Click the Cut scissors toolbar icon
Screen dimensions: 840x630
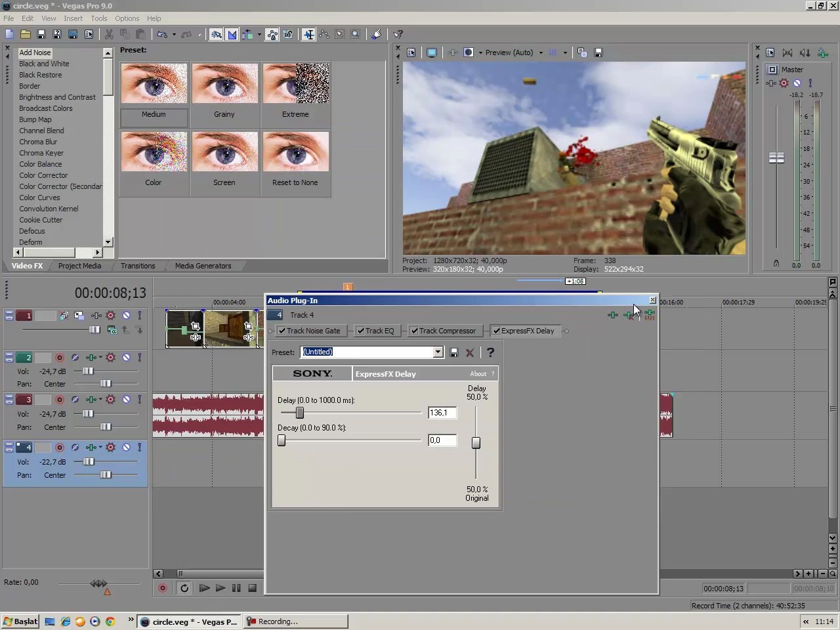point(109,34)
